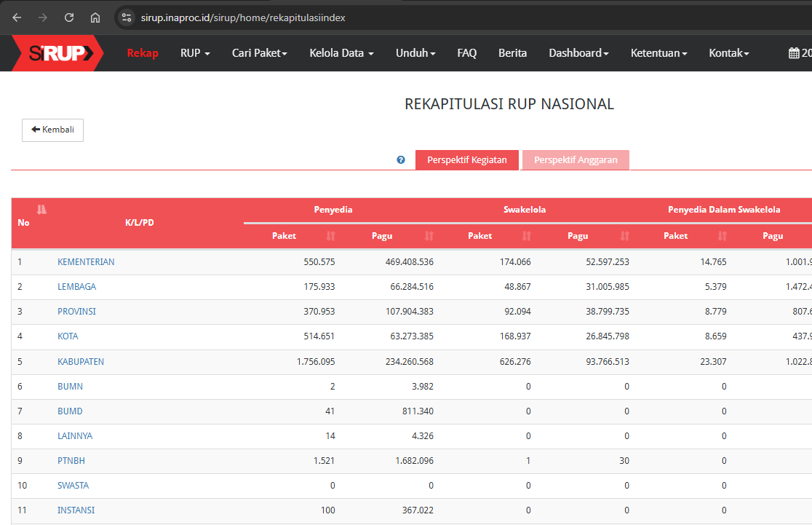Open the Kelola Data dropdown
812x525 pixels.
tap(342, 53)
